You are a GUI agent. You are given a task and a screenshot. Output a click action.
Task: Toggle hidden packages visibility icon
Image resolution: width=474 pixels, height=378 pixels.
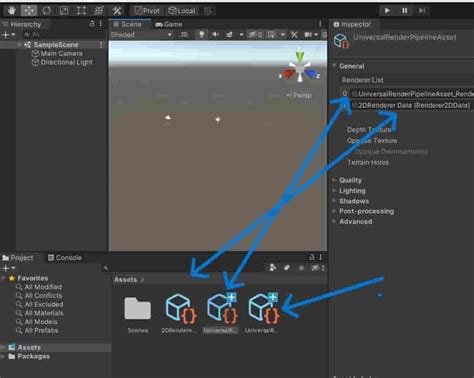(x=317, y=268)
